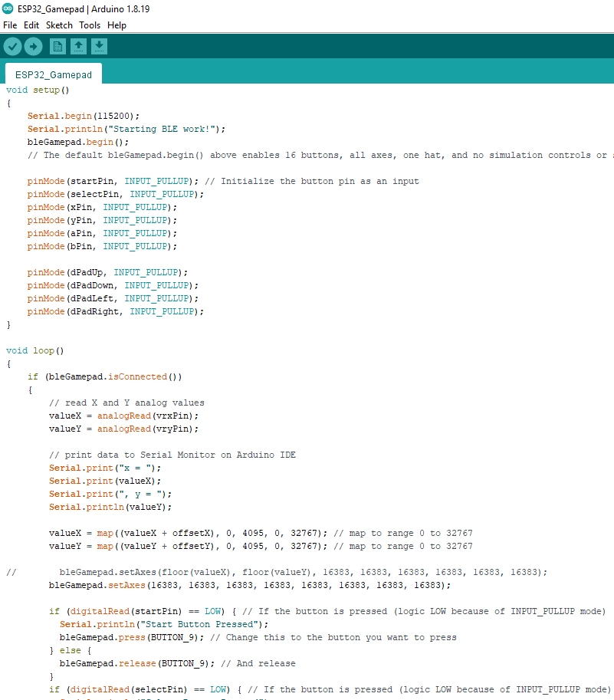Open a sketch using the up-arrow icon
Image resolution: width=614 pixels, height=700 pixels.
click(x=78, y=47)
